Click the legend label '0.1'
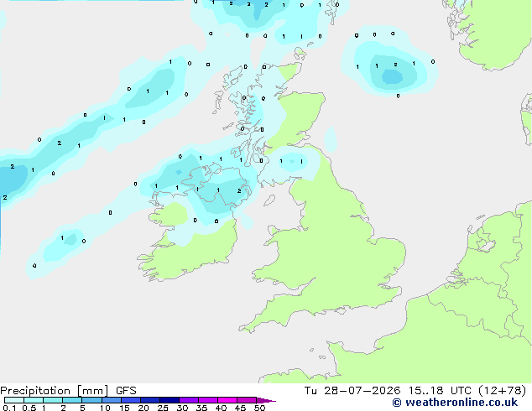The width and height of the screenshot is (532, 411). point(9,408)
